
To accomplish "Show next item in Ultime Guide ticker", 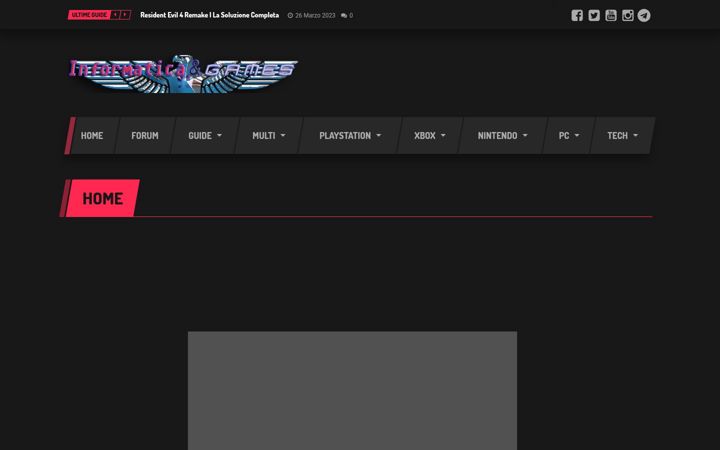I will (x=125, y=15).
